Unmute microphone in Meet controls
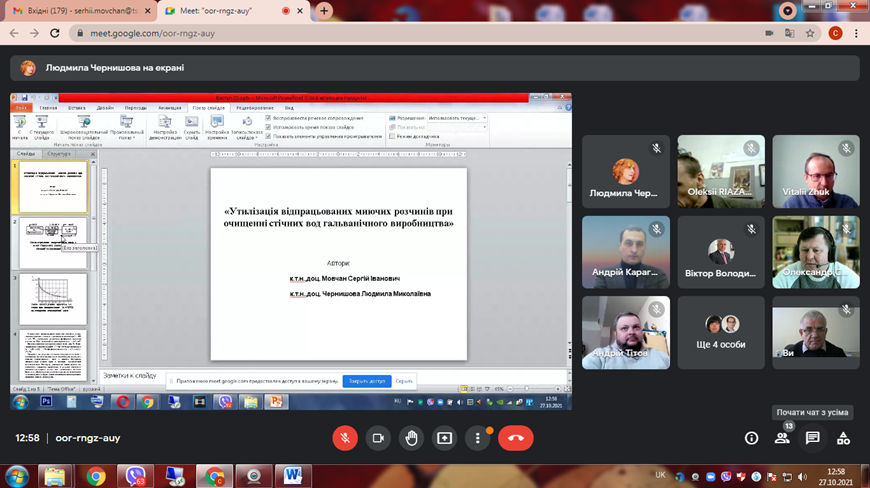870x488 pixels. coord(345,438)
